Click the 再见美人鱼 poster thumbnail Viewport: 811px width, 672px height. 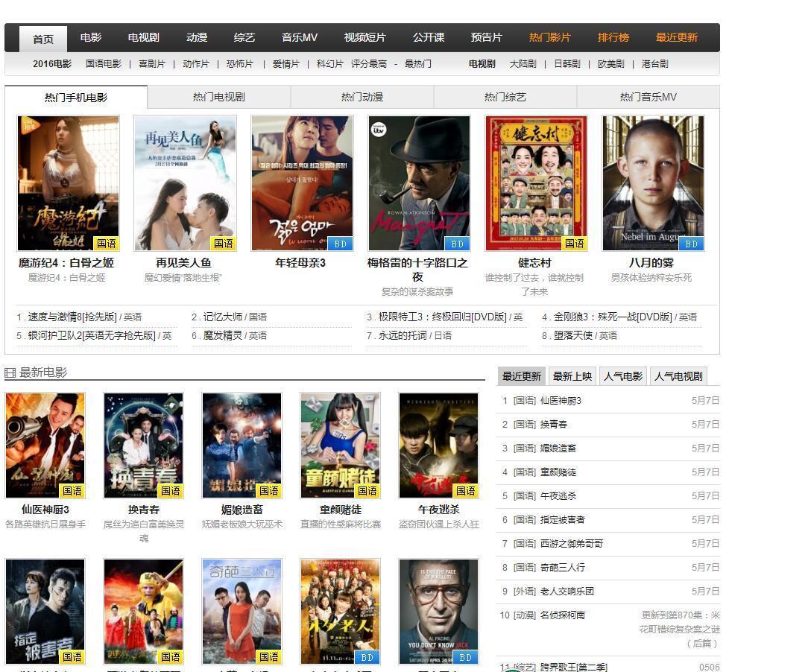tap(185, 183)
